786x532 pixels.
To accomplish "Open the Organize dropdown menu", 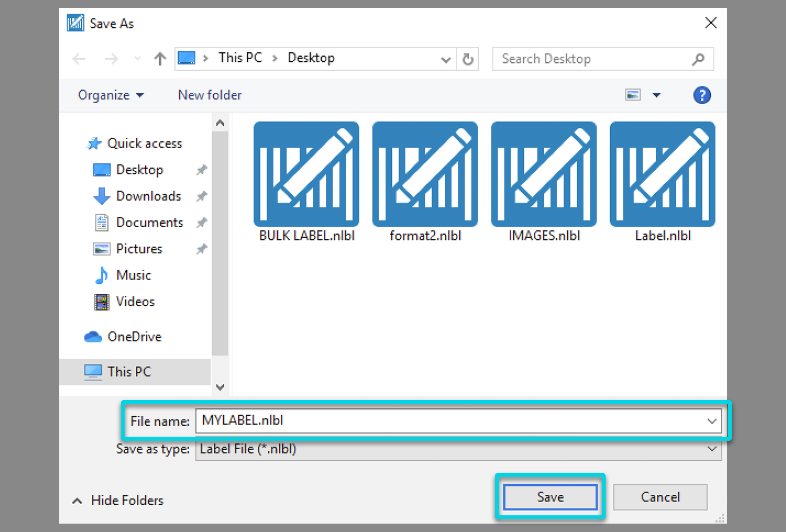I will (111, 95).
